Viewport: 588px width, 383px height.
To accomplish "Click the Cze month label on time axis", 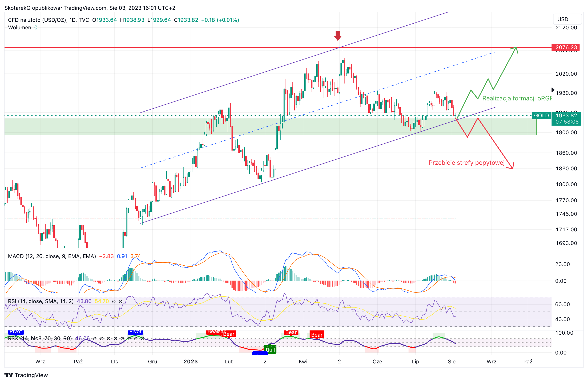I will click(377, 361).
